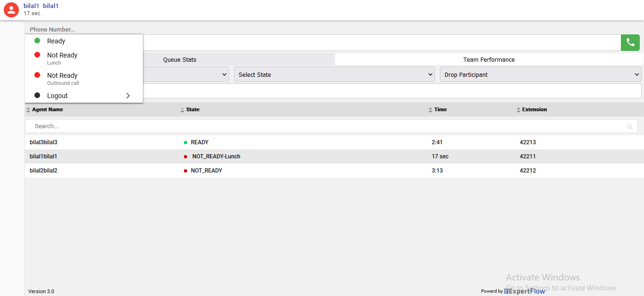
Task: Click the search magnifier icon in table
Action: 630,127
